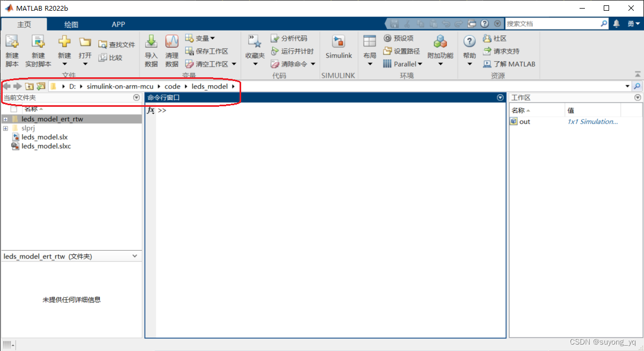Open the 帮助 help button

coord(469,51)
